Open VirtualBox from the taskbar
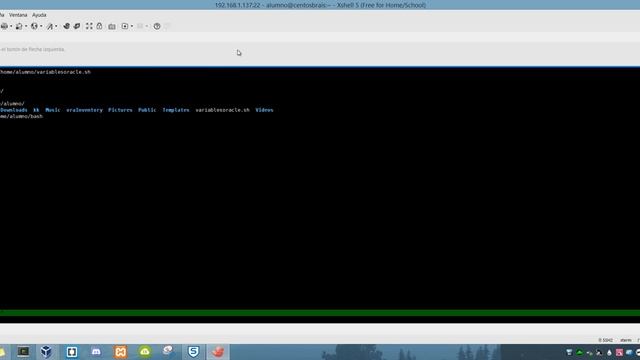Screen dimensions: 640x360 pos(46,351)
